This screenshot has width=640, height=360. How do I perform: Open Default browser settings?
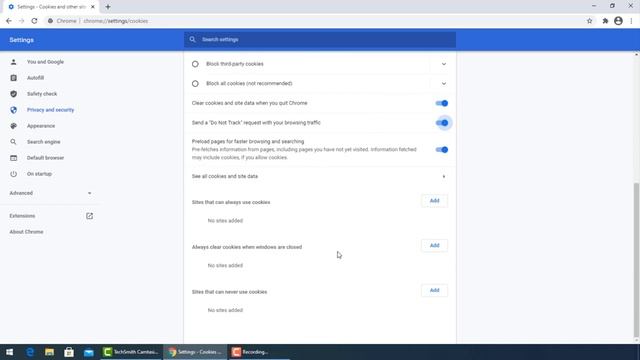pyautogui.click(x=45, y=158)
